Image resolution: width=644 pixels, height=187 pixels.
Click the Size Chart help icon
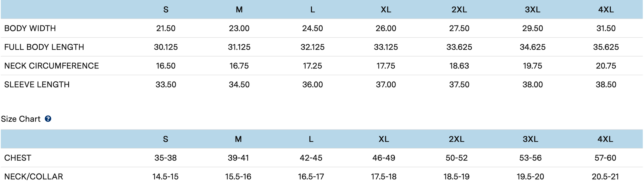click(48, 119)
